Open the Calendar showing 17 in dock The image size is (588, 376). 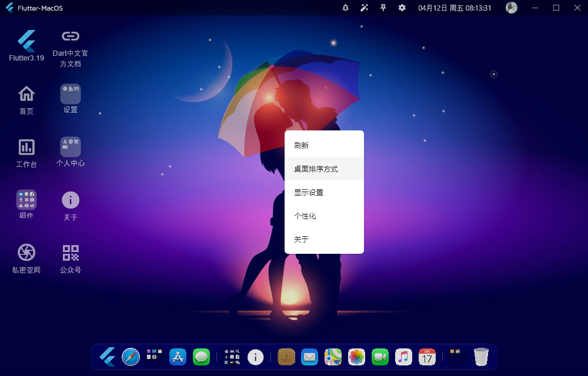click(x=427, y=357)
